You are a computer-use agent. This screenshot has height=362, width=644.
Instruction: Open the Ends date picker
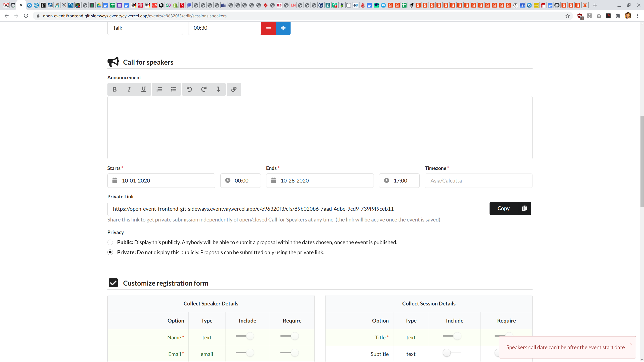click(320, 180)
